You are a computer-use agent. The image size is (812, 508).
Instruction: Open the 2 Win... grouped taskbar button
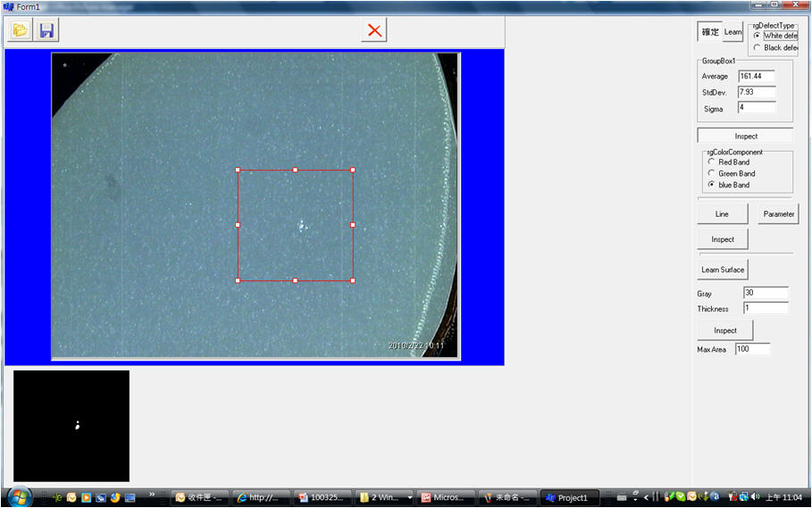click(x=384, y=497)
